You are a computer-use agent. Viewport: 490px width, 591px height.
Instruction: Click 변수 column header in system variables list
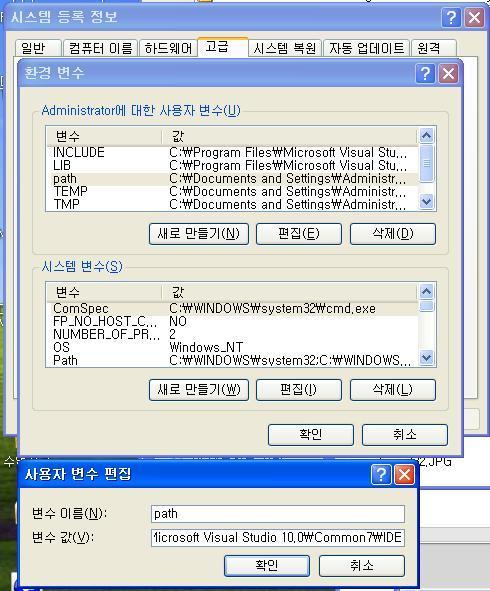click(x=104, y=292)
